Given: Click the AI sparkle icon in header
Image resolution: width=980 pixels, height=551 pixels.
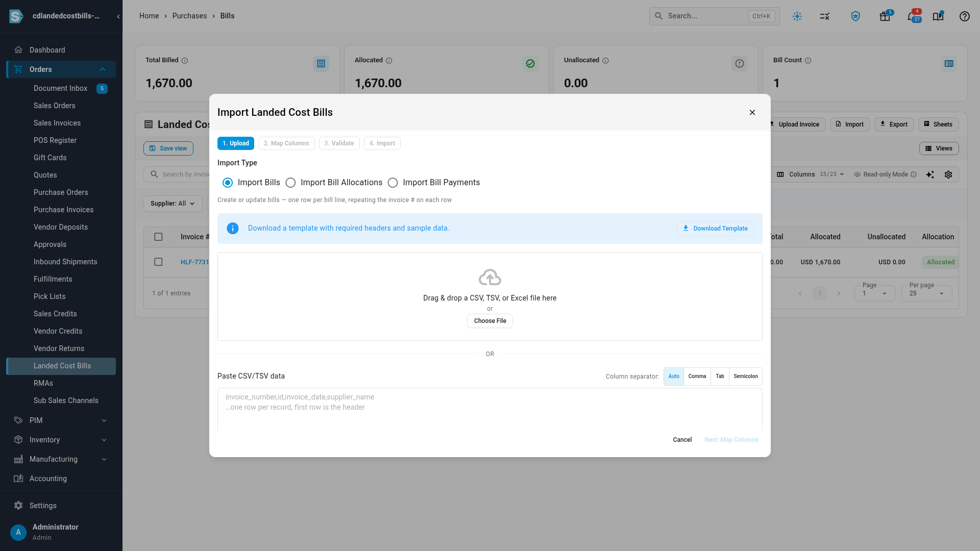Looking at the screenshot, I should click(797, 16).
